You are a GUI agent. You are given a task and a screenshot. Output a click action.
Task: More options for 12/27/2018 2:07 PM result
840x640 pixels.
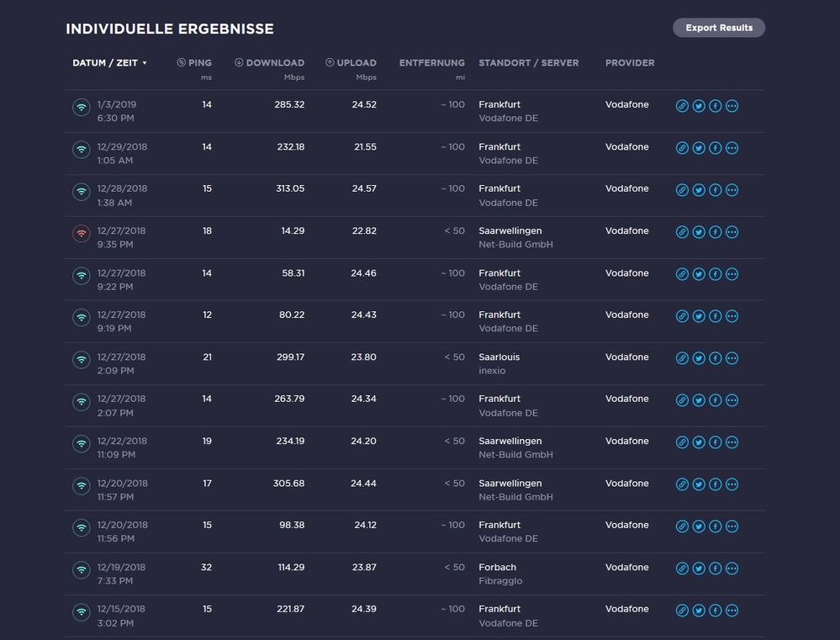tap(732, 400)
